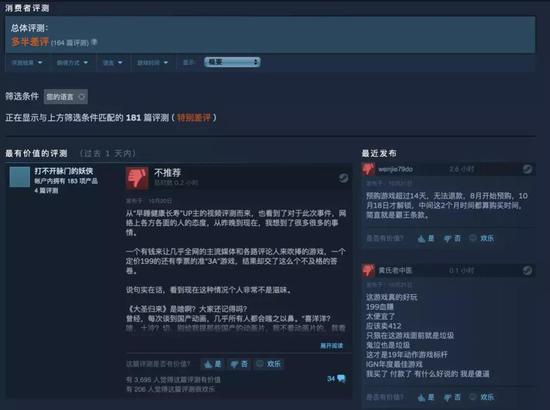Open the reviewer's 4 篇评测 link
The image size is (550, 410).
point(46,190)
